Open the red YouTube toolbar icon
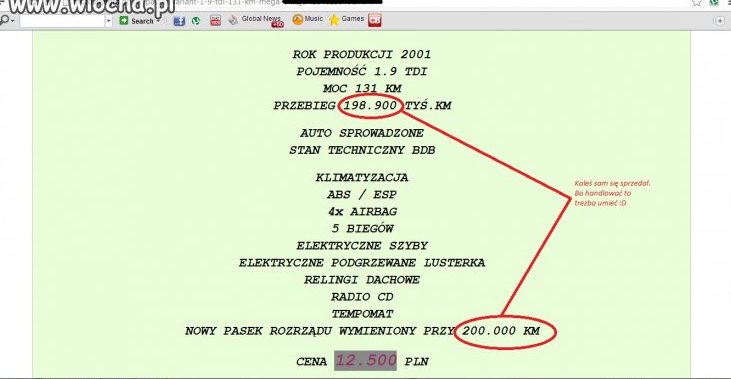731x379 pixels. pos(215,20)
